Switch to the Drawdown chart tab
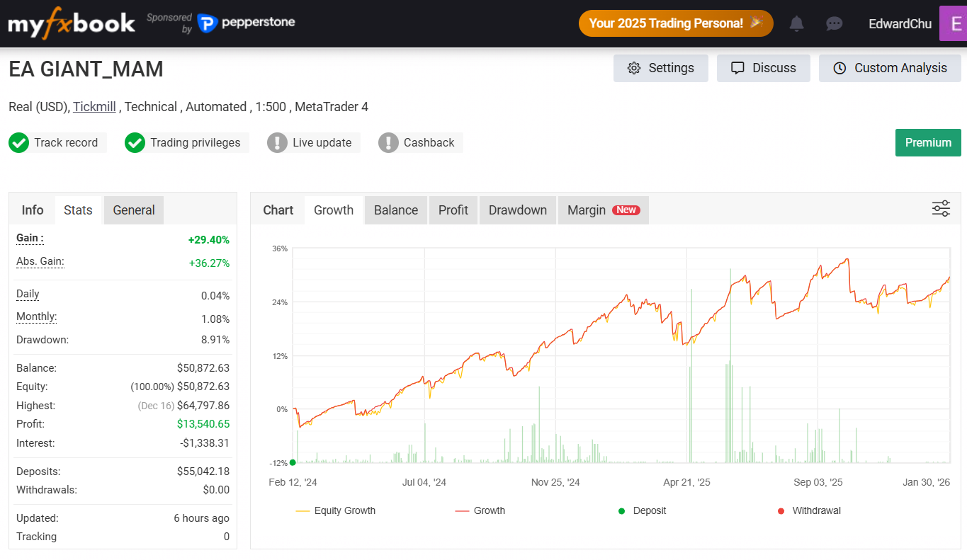The width and height of the screenshot is (967, 560). coord(517,210)
